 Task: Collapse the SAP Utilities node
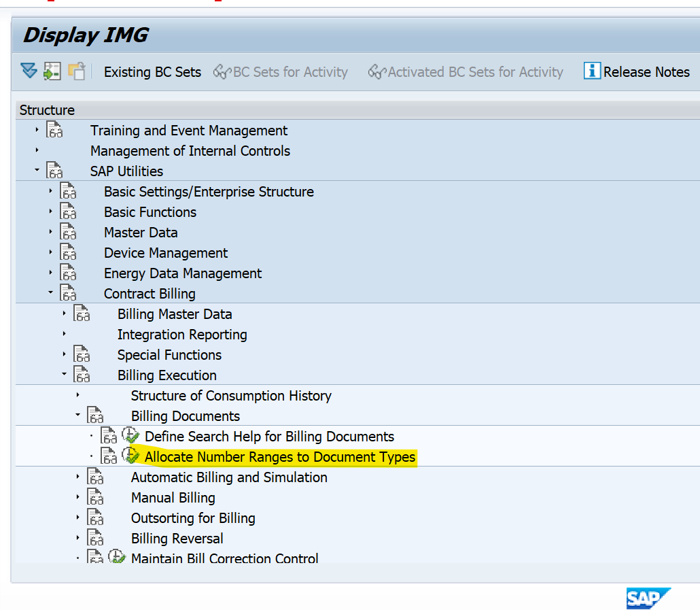37,170
